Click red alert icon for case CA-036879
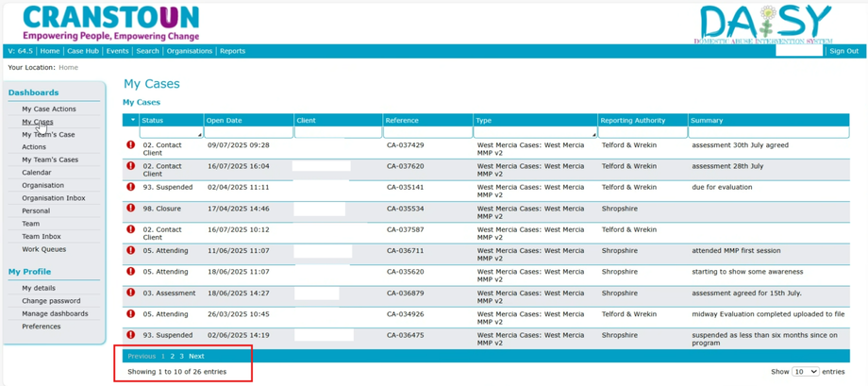This screenshot has height=386, width=868. click(130, 293)
